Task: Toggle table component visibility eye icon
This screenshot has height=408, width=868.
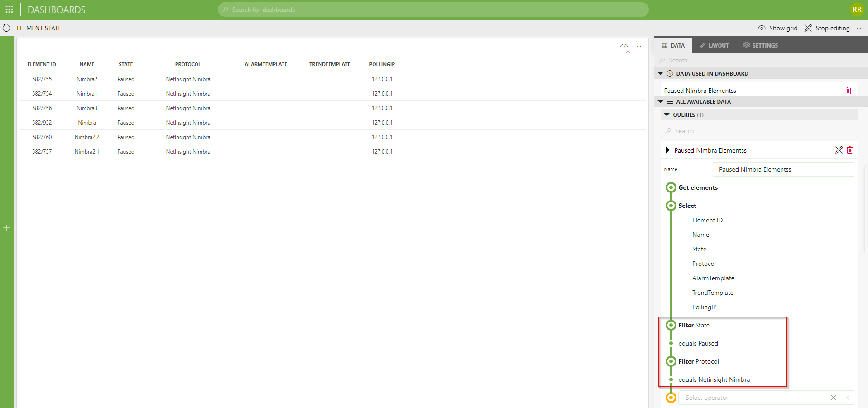Action: coord(625,47)
